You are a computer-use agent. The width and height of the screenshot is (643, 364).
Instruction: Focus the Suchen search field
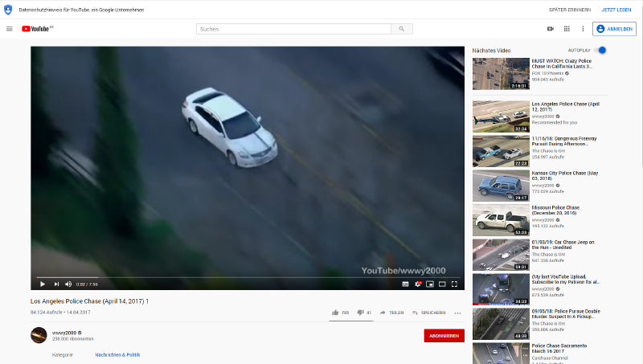pyautogui.click(x=293, y=29)
